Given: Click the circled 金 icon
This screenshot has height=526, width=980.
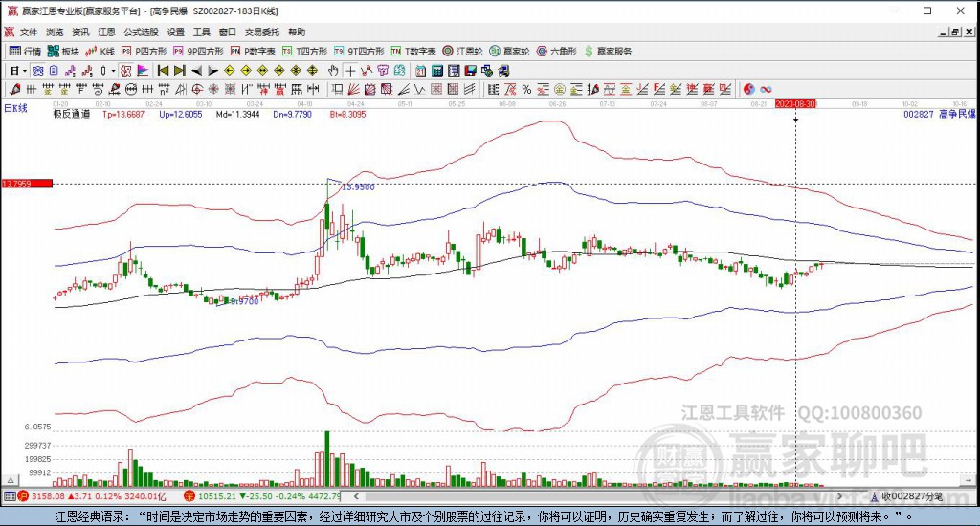Looking at the screenshot, I should coord(560,89).
